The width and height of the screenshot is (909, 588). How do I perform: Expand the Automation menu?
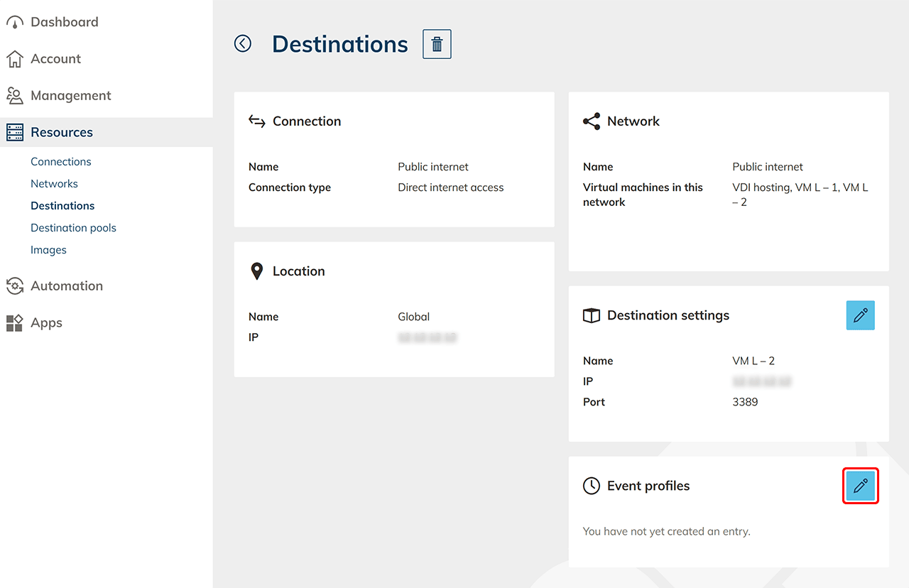(x=67, y=285)
